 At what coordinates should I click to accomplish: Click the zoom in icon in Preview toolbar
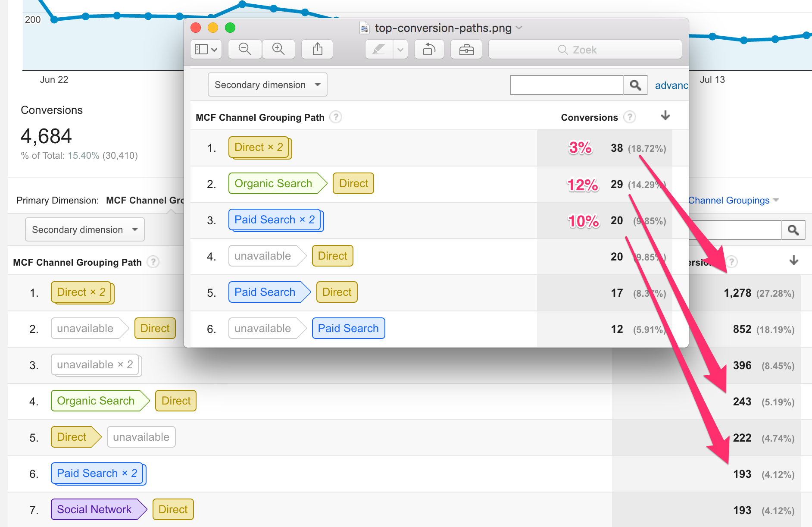pyautogui.click(x=278, y=49)
